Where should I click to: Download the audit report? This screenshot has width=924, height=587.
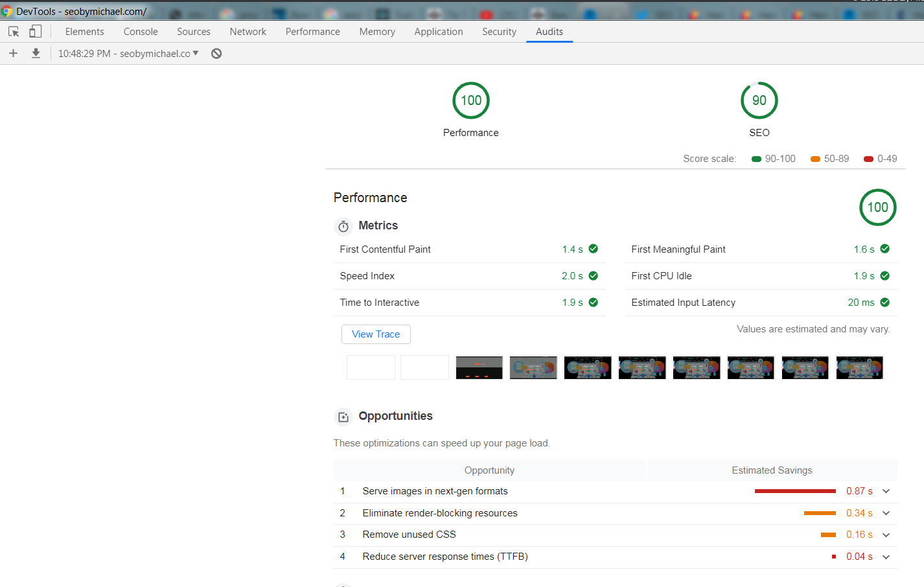(36, 53)
